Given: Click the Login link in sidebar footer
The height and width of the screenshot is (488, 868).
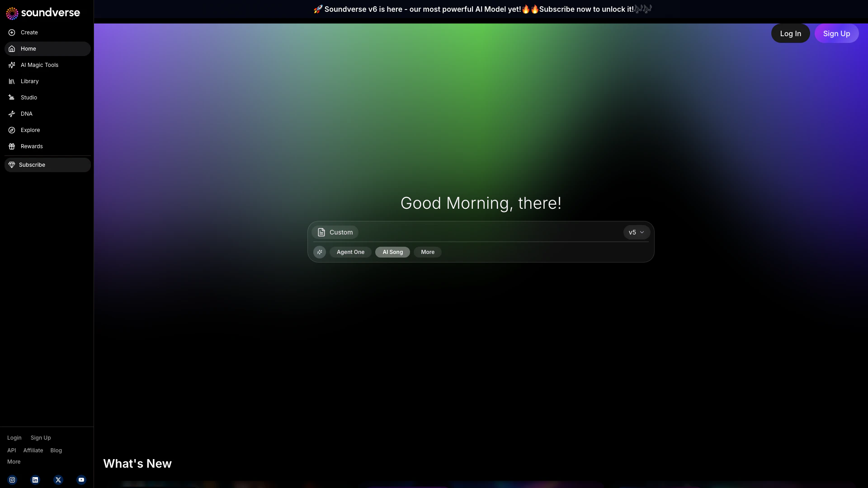Looking at the screenshot, I should coord(14,438).
